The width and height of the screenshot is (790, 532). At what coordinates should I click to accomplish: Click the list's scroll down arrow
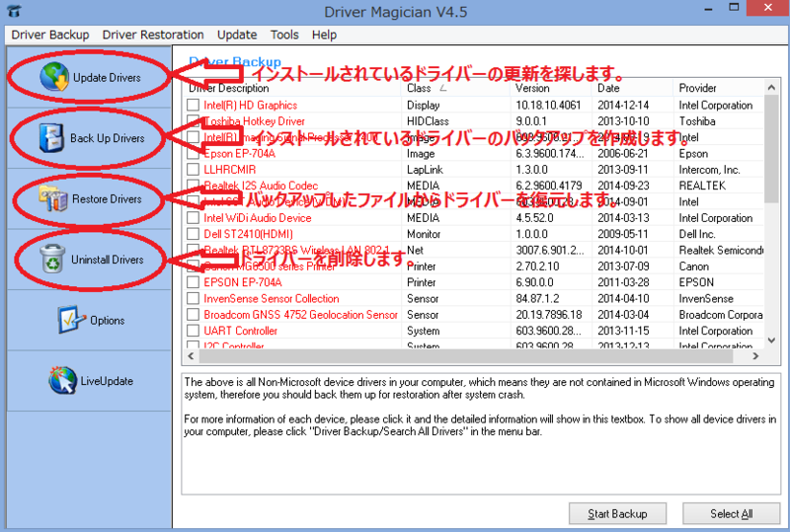(x=771, y=341)
